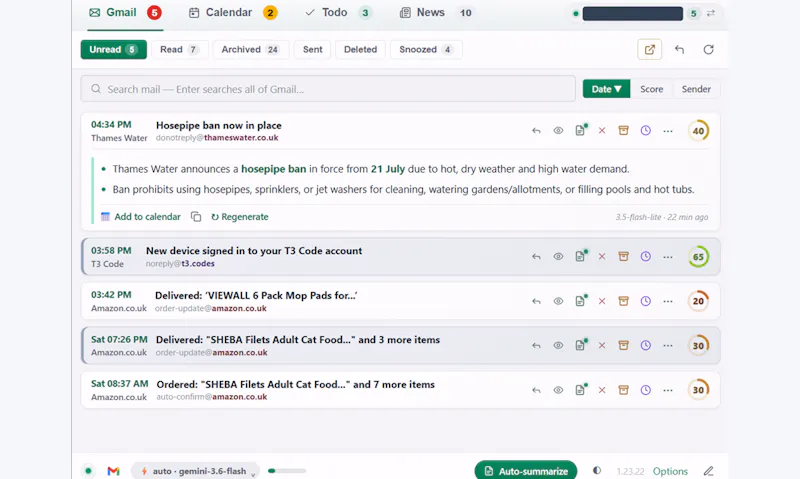This screenshot has height=479, width=800.
Task: Sort emails by Date descending
Action: 606,89
